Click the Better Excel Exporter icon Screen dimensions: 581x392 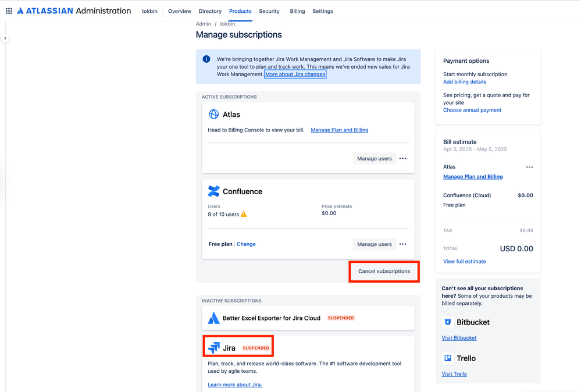click(213, 318)
